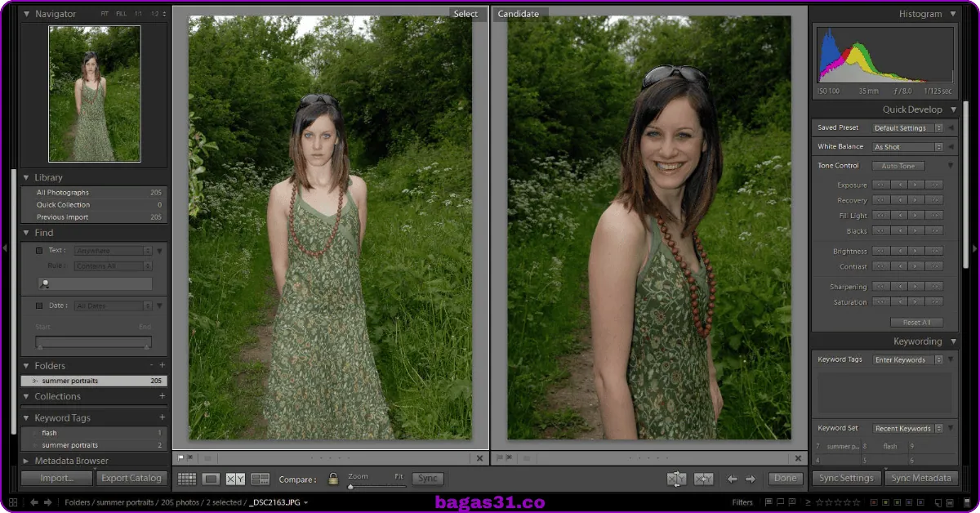Click the Import button
Screen dimensions: 980x513
57,479
